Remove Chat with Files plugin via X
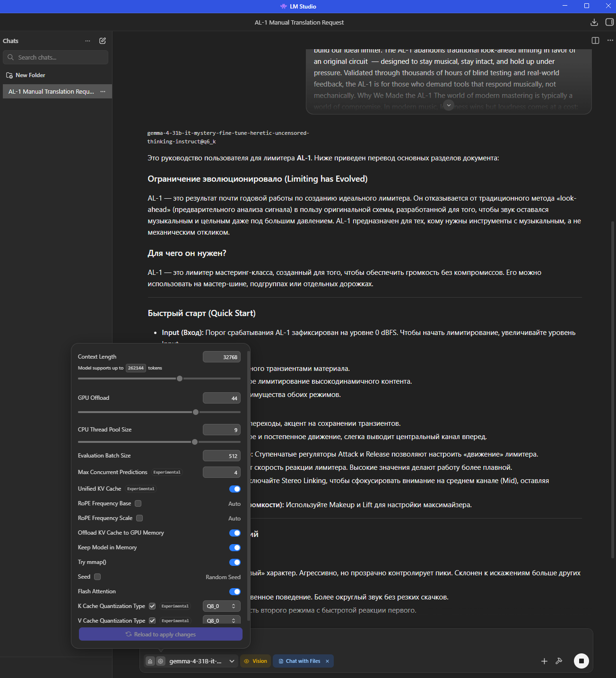 pos(327,661)
